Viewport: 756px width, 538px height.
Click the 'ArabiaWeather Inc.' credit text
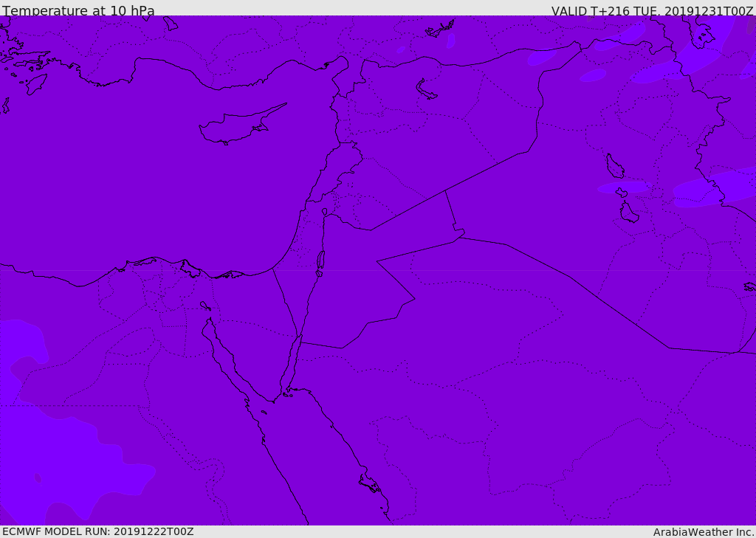click(704, 532)
